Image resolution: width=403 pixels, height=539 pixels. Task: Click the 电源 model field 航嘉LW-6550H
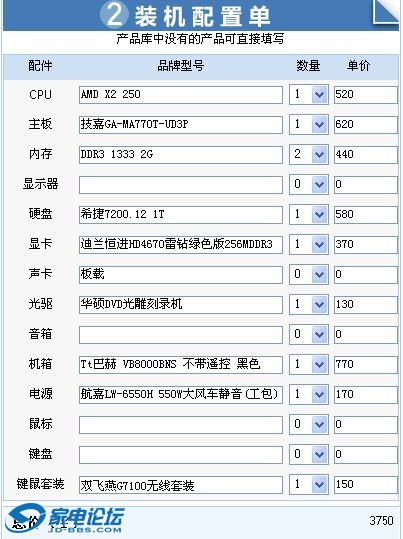coord(181,395)
